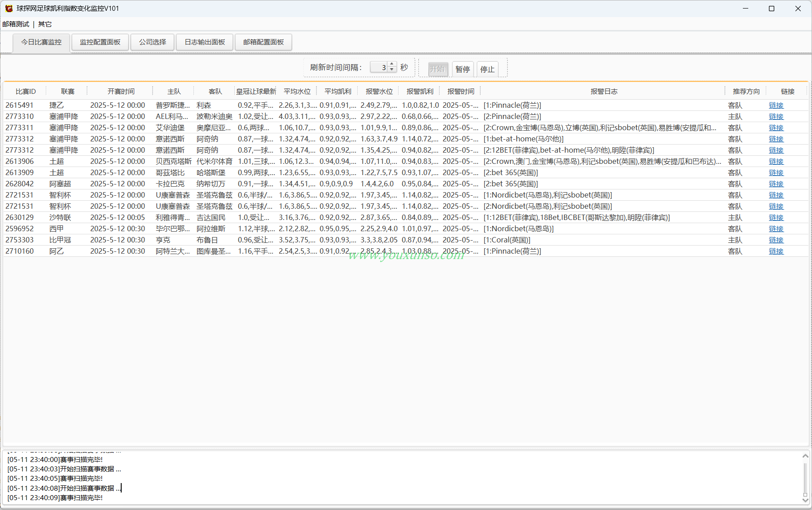Screen dimensions: 812x510
Task: Click the application logo icon in title bar
Action: click(9, 9)
